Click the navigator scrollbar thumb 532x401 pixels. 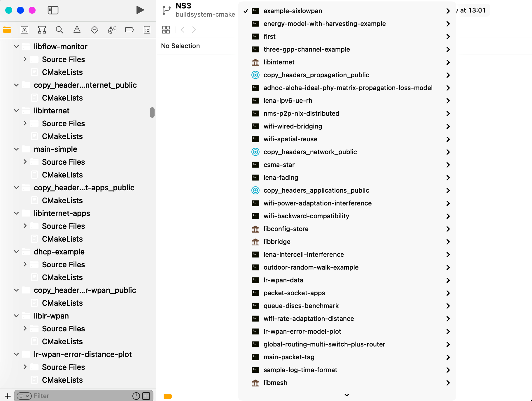152,113
